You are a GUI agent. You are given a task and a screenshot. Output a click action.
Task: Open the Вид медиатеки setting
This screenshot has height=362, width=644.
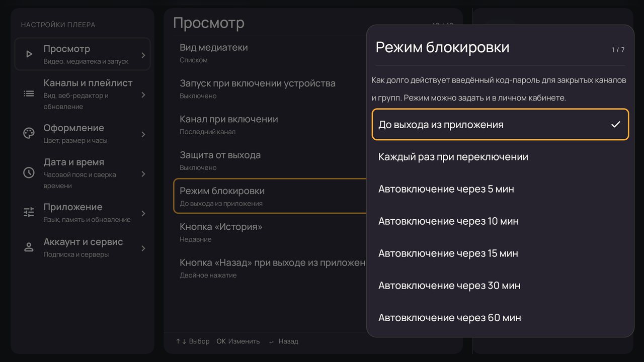[x=270, y=53]
